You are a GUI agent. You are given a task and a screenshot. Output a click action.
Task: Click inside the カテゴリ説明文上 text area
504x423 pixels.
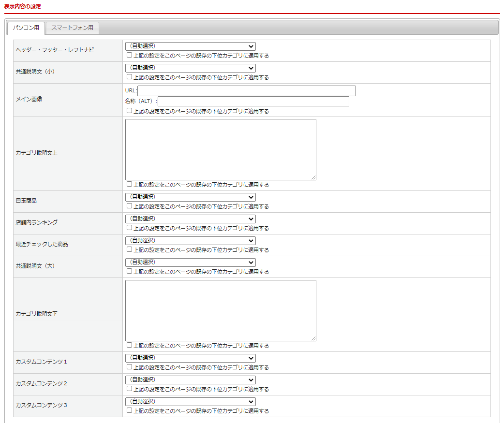point(221,149)
